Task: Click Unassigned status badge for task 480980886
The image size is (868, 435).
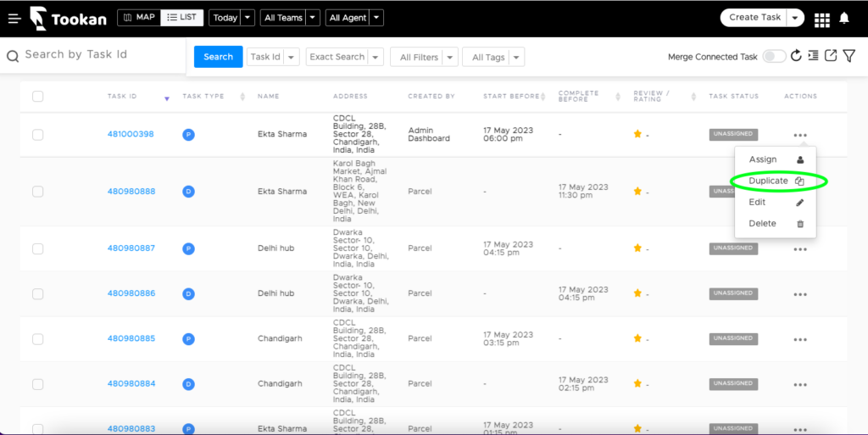Action: 733,294
